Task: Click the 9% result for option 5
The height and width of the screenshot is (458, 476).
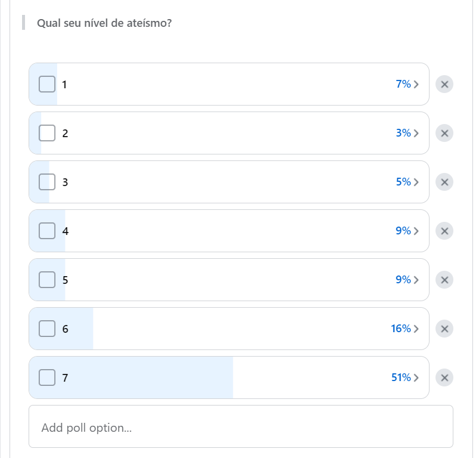Action: 403,280
